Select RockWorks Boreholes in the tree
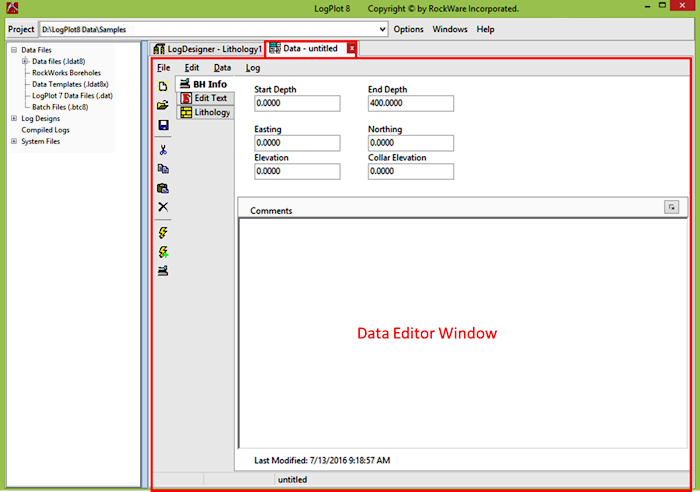 point(66,73)
